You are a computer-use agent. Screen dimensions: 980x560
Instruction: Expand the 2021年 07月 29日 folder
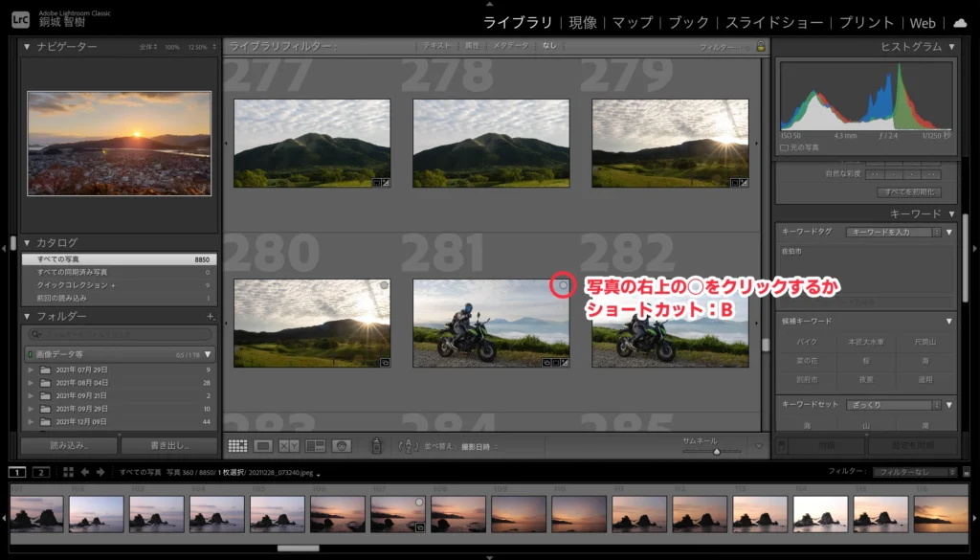point(32,370)
